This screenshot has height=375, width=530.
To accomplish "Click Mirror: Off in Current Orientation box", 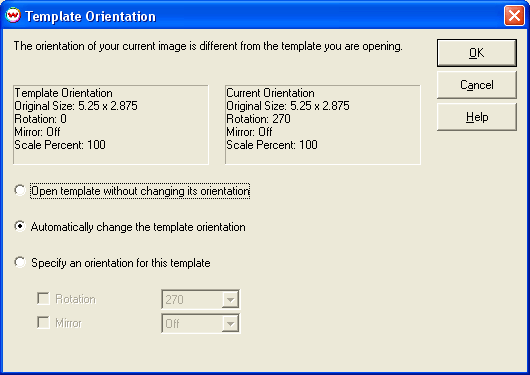I will (x=249, y=132).
